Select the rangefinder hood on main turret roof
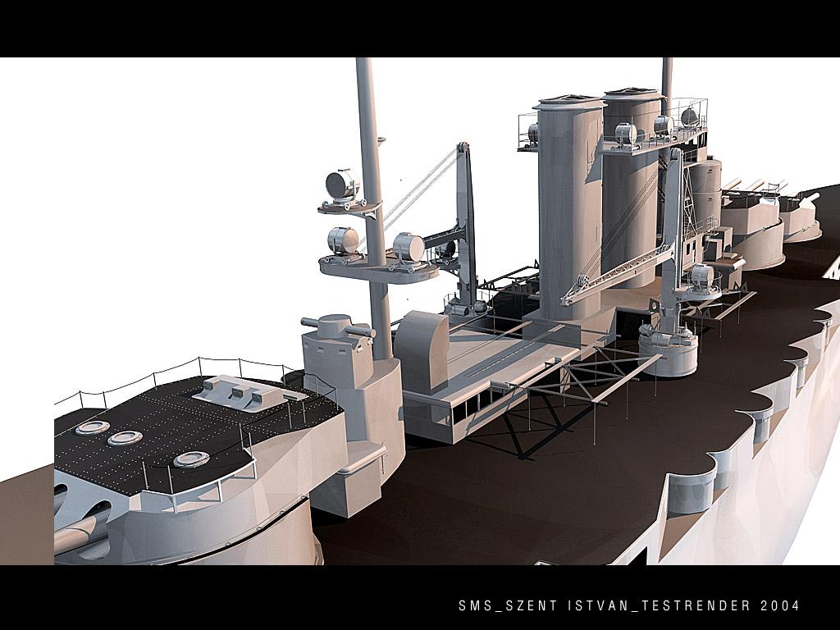This screenshot has height=630, width=840. coord(242,392)
